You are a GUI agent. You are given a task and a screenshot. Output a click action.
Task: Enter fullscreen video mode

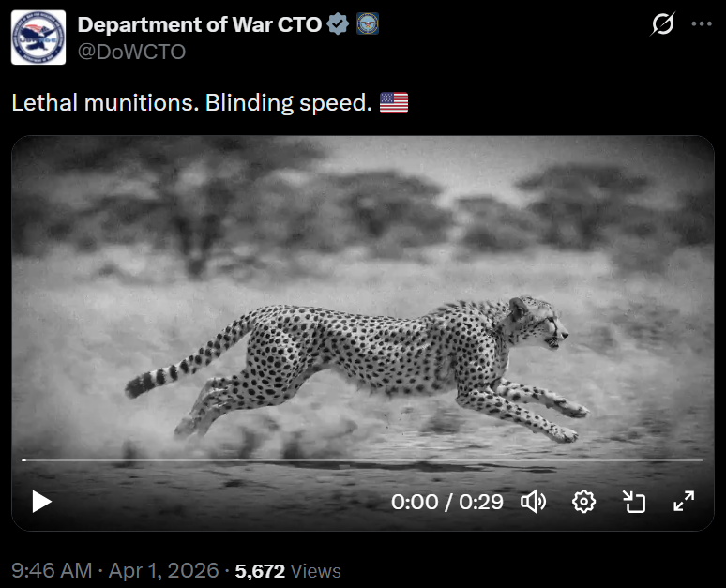[x=684, y=502]
